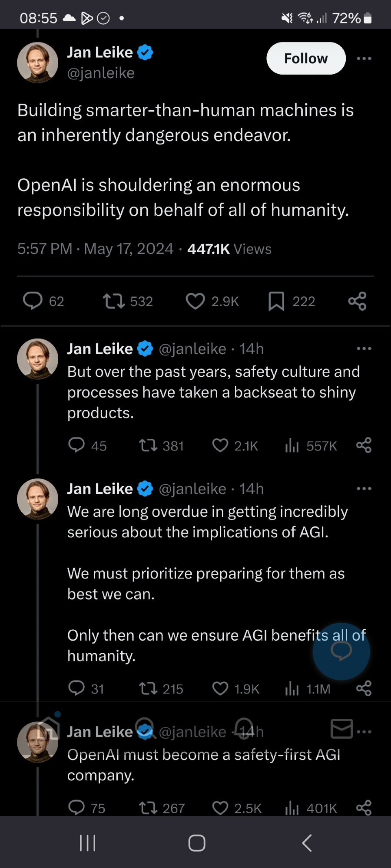This screenshot has height=868, width=391.
Task: View analytics for the 557K views reply
Action: pos(292,446)
